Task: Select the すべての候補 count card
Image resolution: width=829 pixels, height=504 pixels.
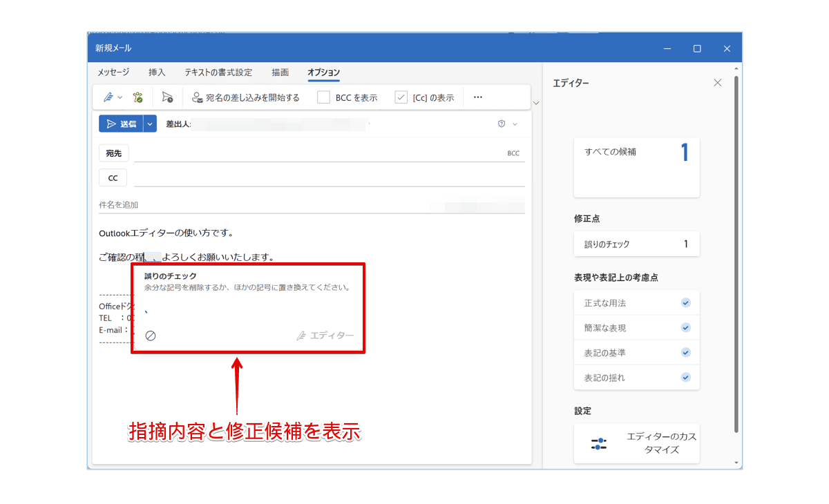Action: 636,167
